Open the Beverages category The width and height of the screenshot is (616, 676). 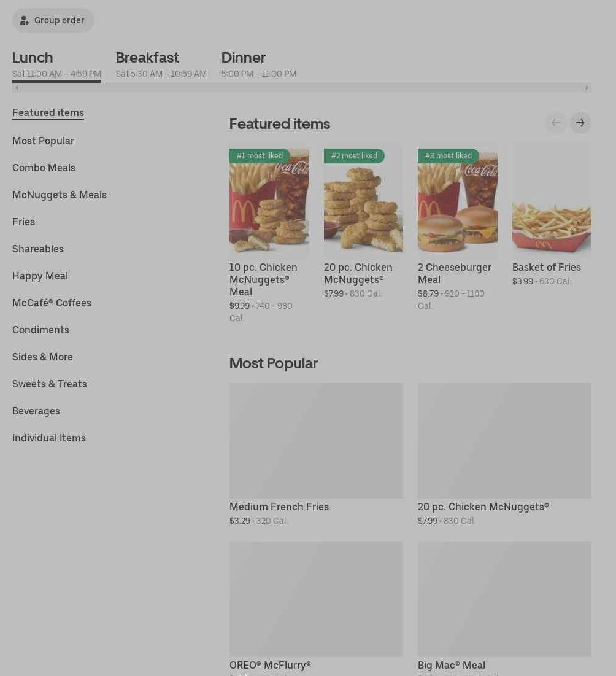36,411
